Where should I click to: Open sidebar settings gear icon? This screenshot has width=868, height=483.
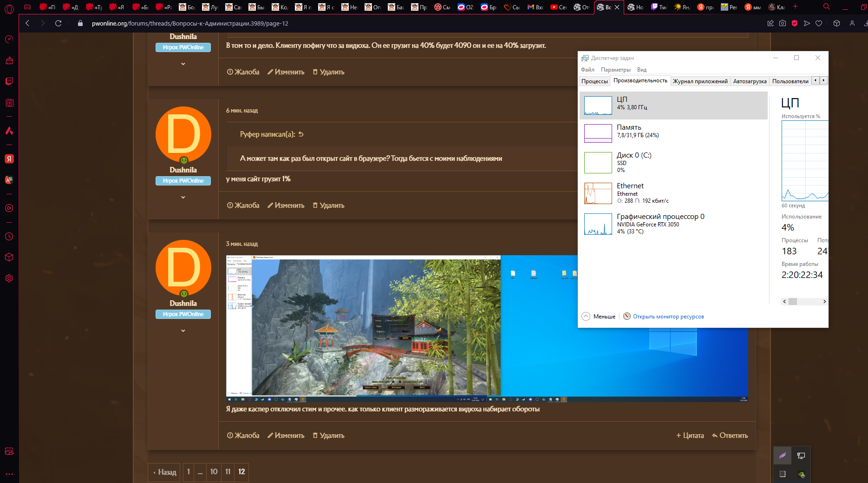point(9,278)
